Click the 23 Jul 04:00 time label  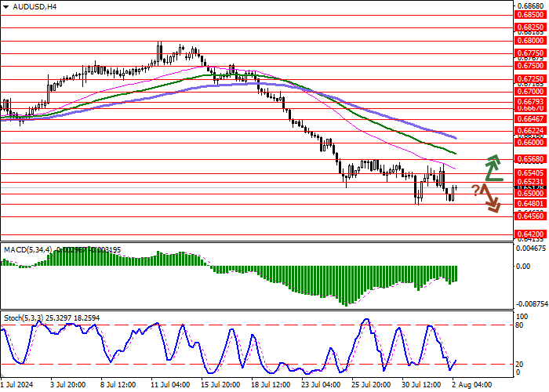point(322,385)
